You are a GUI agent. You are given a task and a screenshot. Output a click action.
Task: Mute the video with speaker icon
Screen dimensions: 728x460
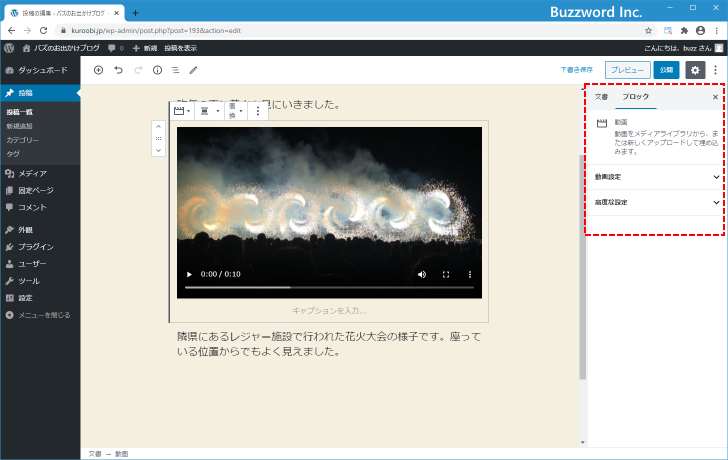pyautogui.click(x=421, y=274)
